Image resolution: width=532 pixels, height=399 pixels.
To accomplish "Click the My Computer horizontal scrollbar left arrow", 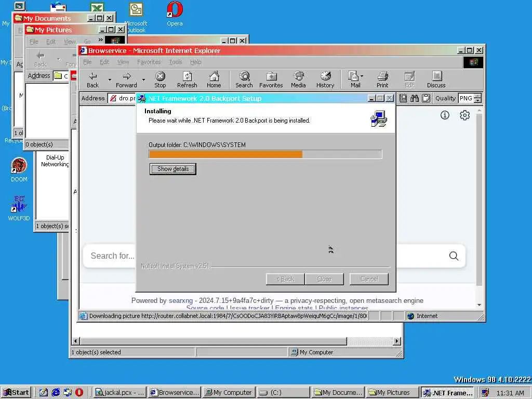I will (x=76, y=341).
